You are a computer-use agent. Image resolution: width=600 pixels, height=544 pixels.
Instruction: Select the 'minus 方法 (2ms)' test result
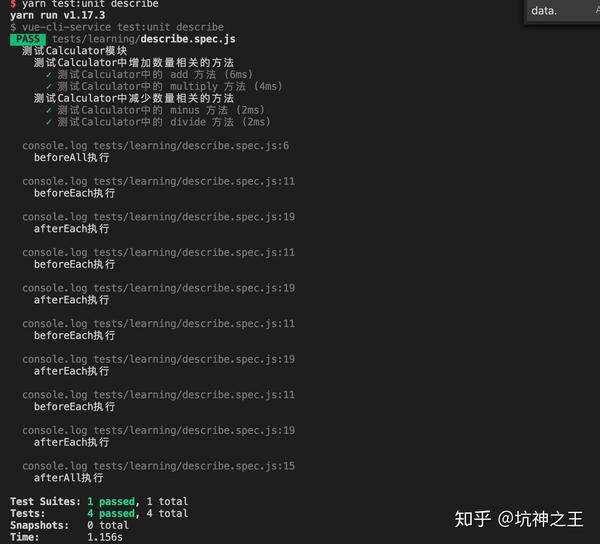point(217,110)
